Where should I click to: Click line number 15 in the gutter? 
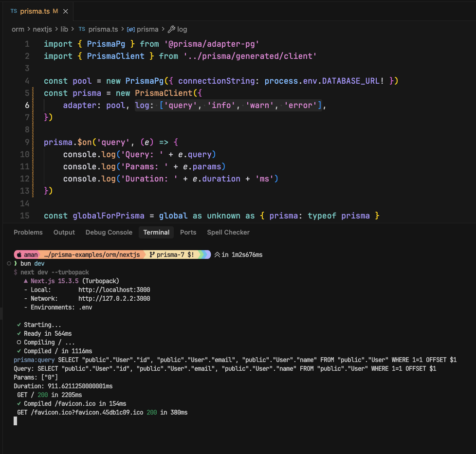[25, 216]
